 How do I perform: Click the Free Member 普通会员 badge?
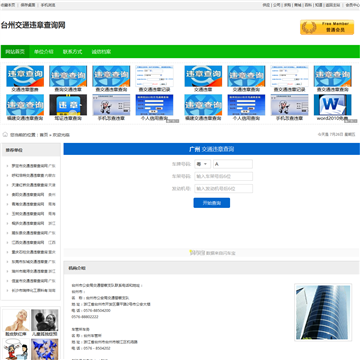[327, 27]
